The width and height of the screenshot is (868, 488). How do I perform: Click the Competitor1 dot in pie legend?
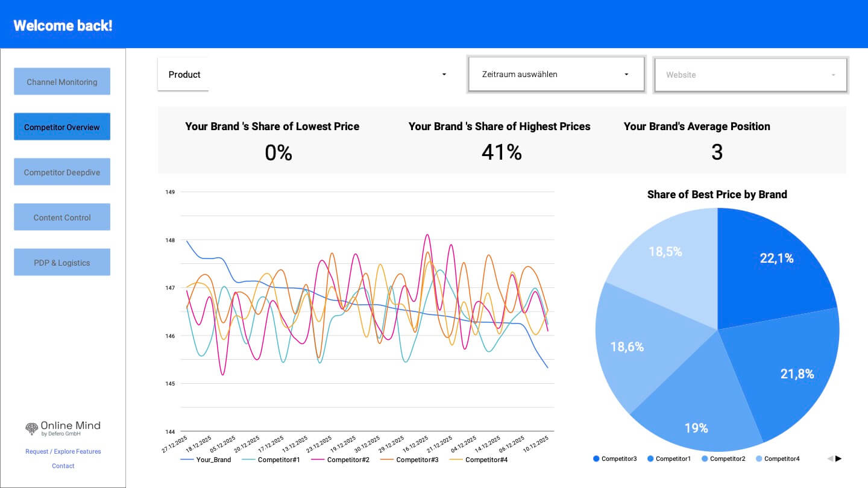(652, 458)
